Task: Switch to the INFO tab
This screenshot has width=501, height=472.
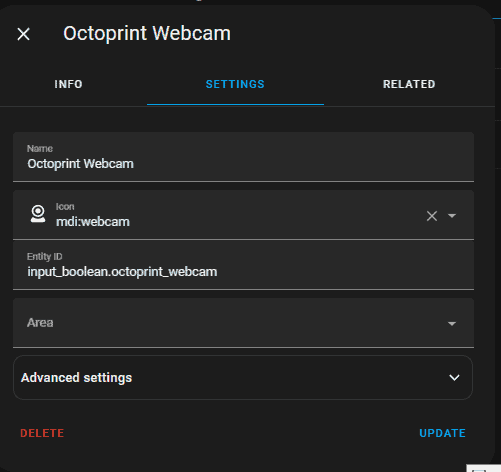Action: point(68,84)
